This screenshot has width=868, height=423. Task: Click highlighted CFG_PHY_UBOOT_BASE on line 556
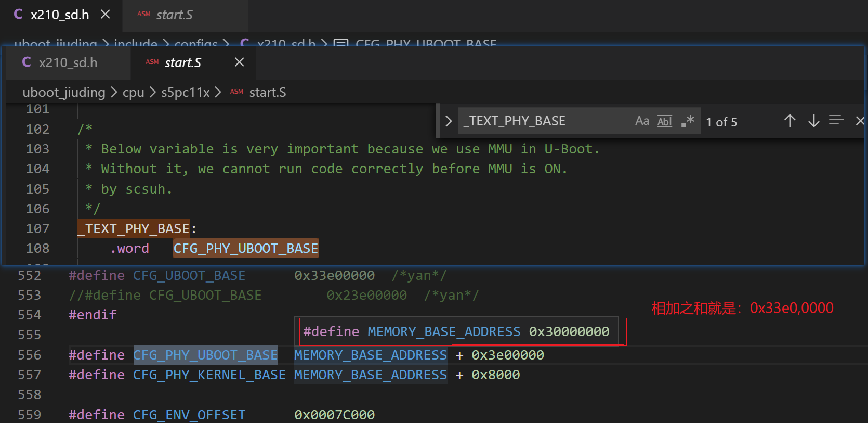205,355
